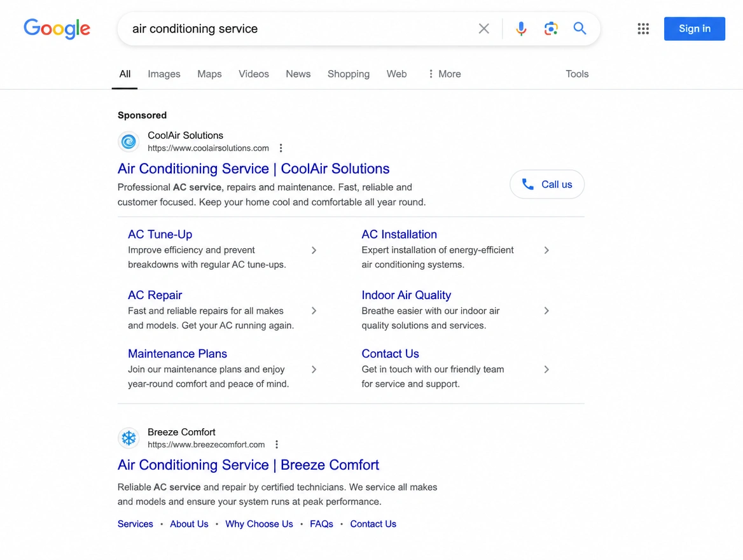Open the Contact Us link under CoolAir Solutions
Screen dimensions: 743x560
pyautogui.click(x=390, y=353)
